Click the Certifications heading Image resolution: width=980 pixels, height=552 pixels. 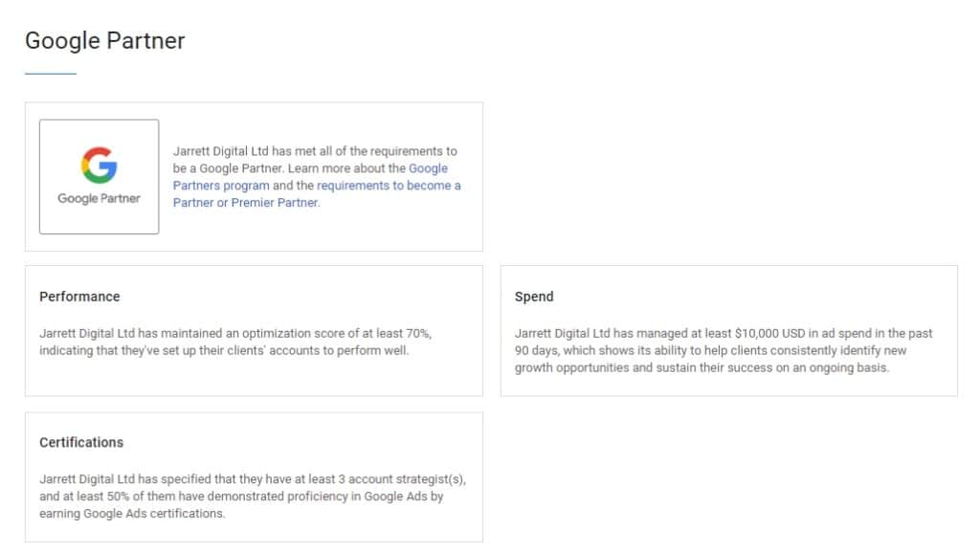pos(81,442)
